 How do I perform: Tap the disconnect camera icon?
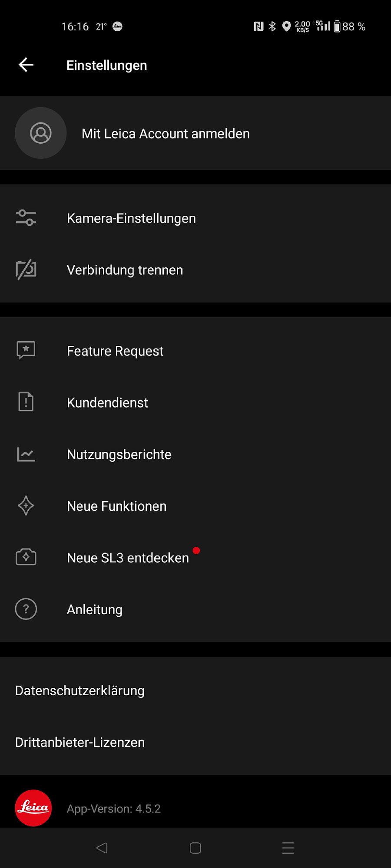26,270
